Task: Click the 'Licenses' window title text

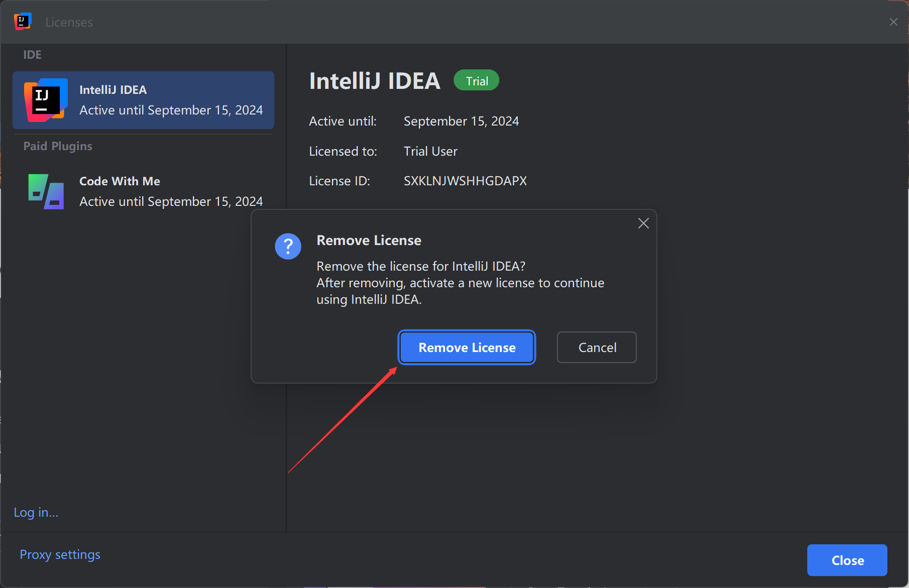Action: click(x=69, y=22)
